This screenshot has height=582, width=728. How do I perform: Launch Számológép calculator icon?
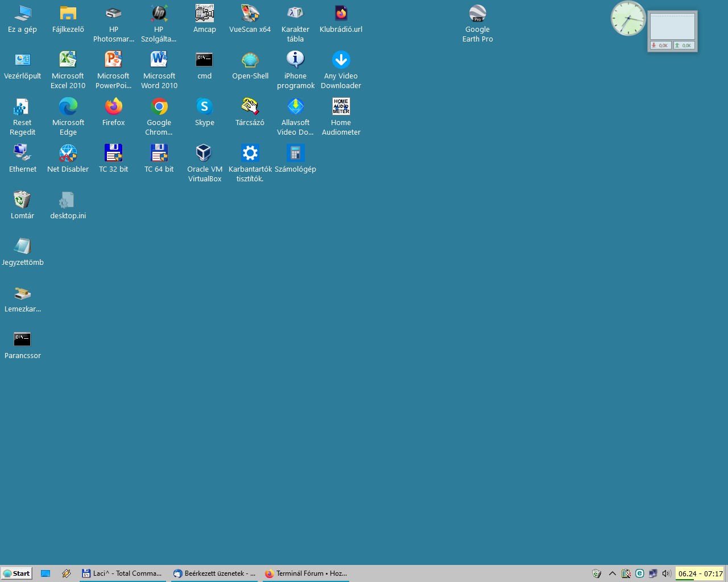tap(296, 159)
